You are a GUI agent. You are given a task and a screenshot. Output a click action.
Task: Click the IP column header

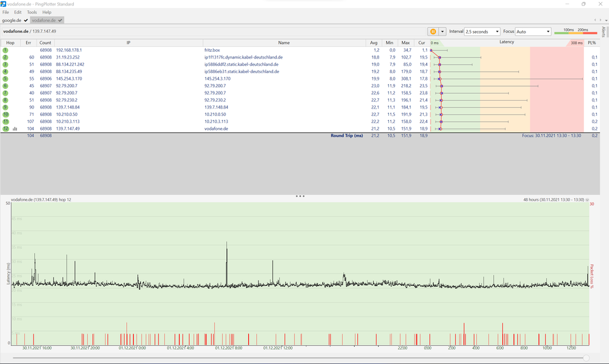coord(129,43)
